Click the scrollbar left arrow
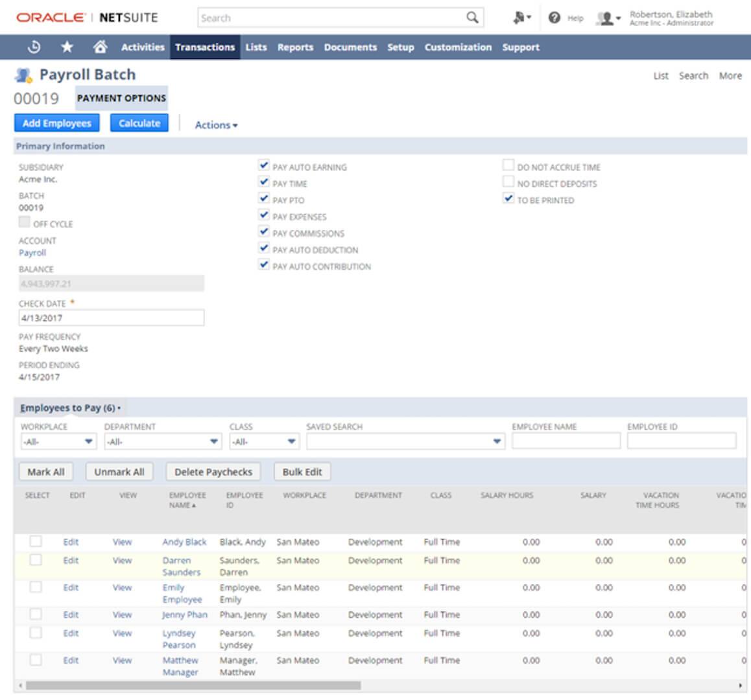Image resolution: width=751 pixels, height=700 pixels. pyautogui.click(x=20, y=686)
